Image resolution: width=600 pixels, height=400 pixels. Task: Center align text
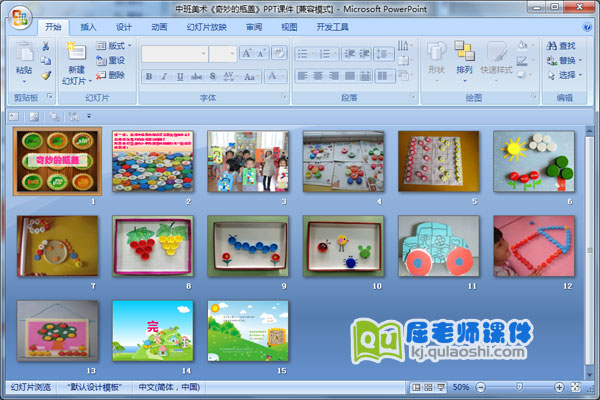pyautogui.click(x=318, y=76)
